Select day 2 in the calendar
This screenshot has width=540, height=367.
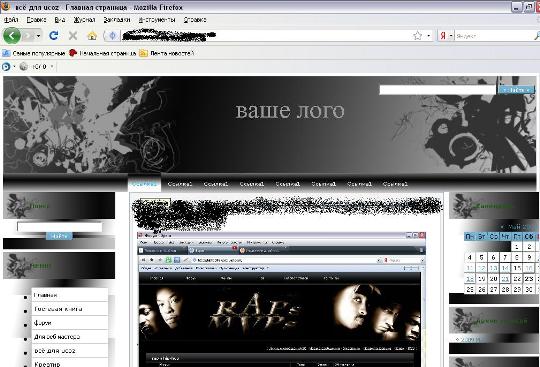(529, 247)
